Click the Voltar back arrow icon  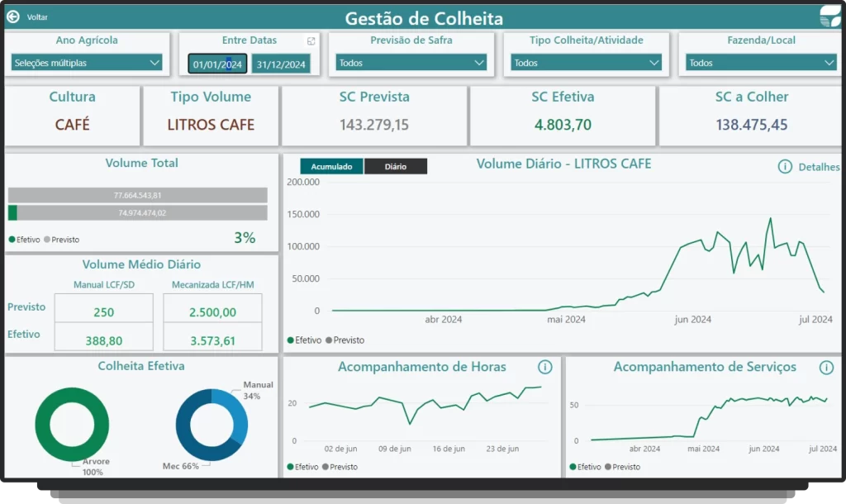[13, 17]
